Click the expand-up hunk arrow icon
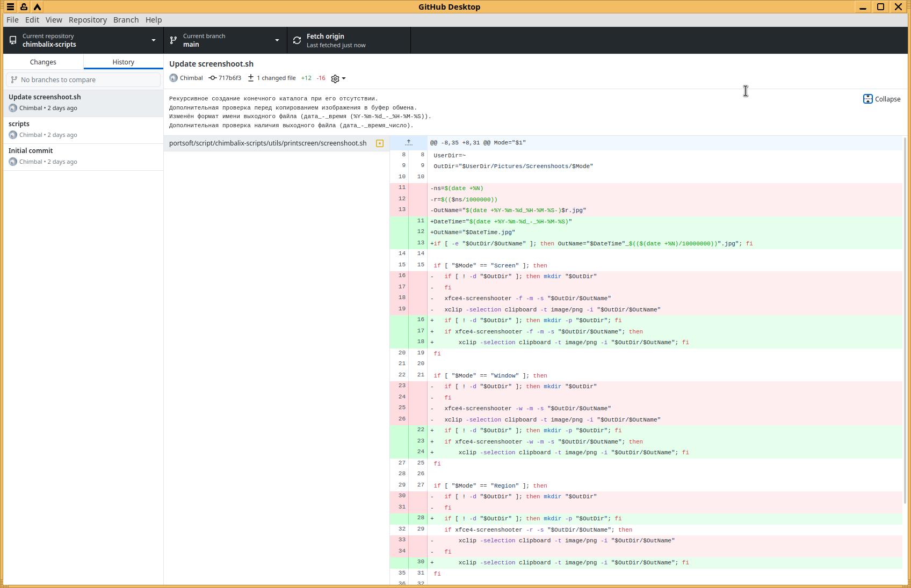911x588 pixels. (x=408, y=143)
